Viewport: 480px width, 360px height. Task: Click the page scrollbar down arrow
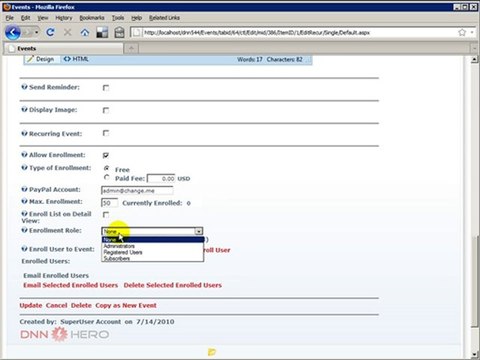click(x=474, y=354)
